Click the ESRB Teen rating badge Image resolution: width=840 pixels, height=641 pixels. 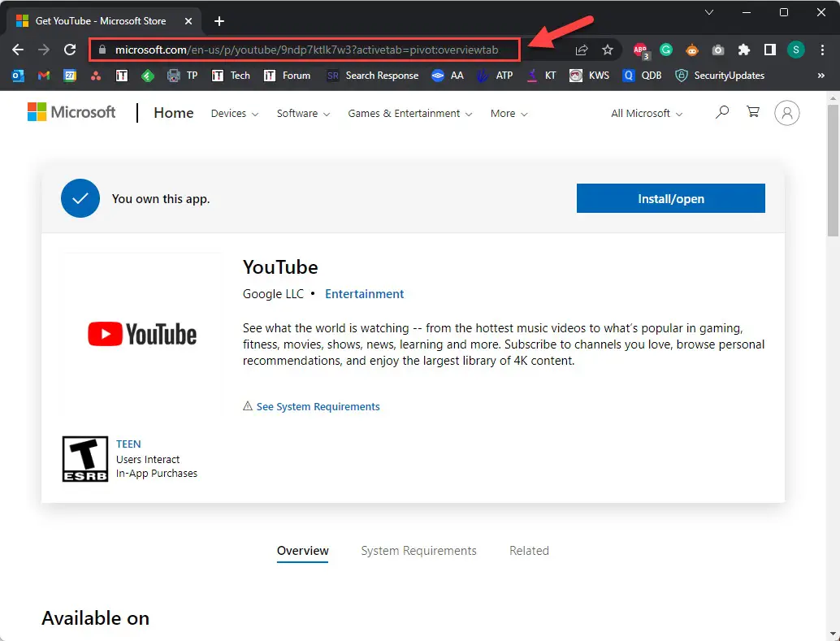click(x=85, y=459)
